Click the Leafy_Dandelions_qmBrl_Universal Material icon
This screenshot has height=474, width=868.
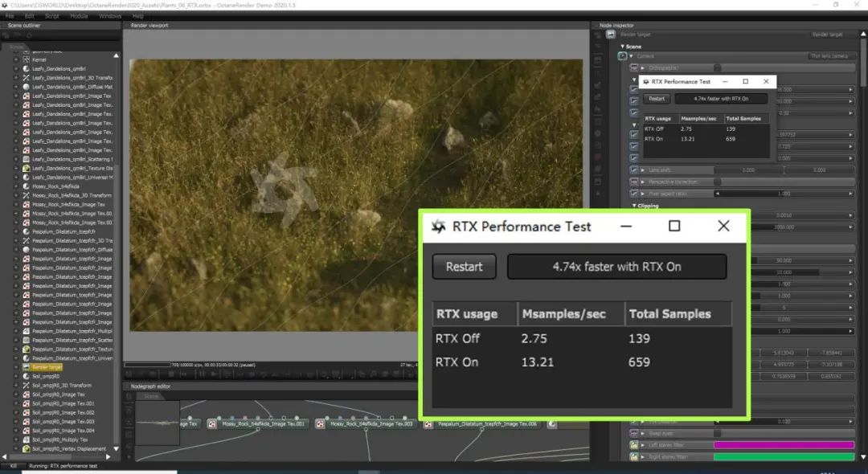pos(26,178)
